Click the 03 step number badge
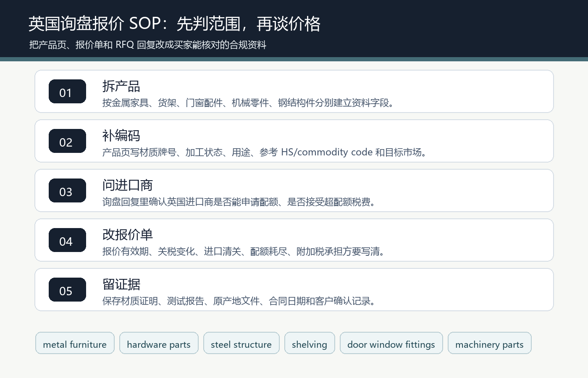Image resolution: width=588 pixels, height=378 pixels. point(67,190)
